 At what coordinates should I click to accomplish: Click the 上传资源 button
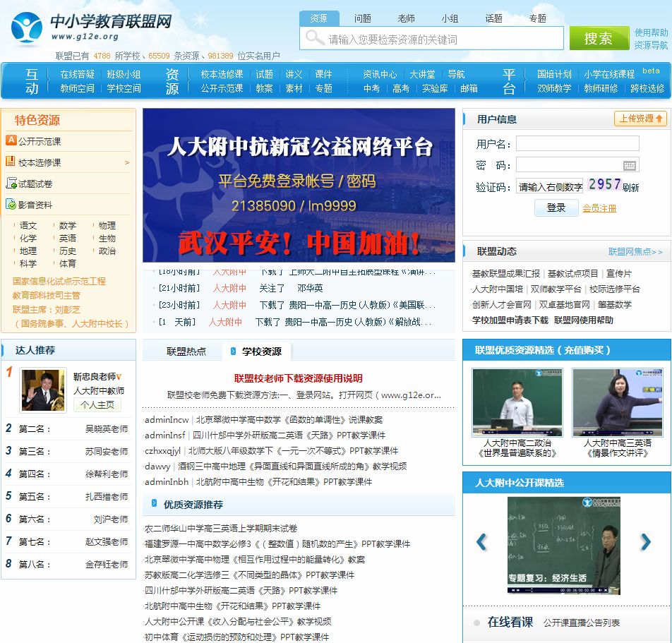pos(640,119)
